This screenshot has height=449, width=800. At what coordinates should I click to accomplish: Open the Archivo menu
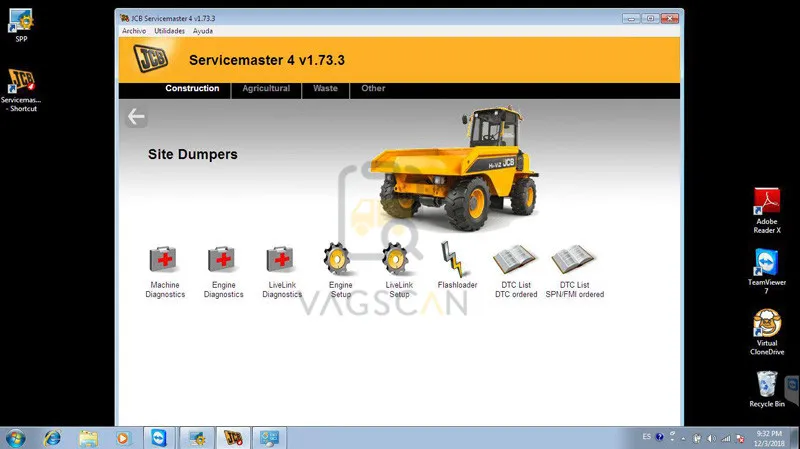(x=134, y=31)
